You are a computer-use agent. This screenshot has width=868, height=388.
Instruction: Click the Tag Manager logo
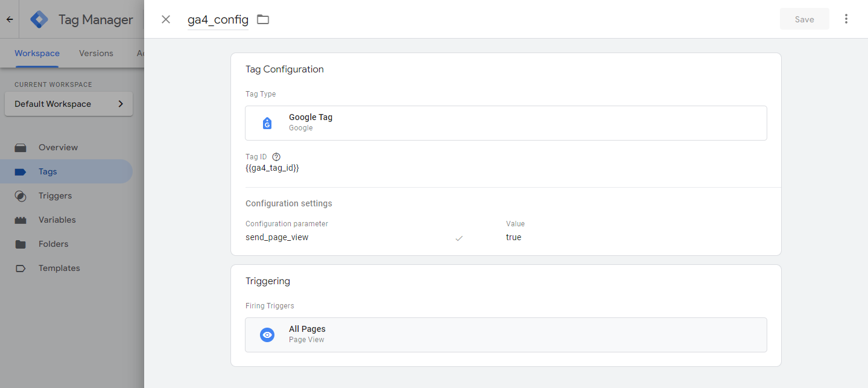tap(39, 19)
